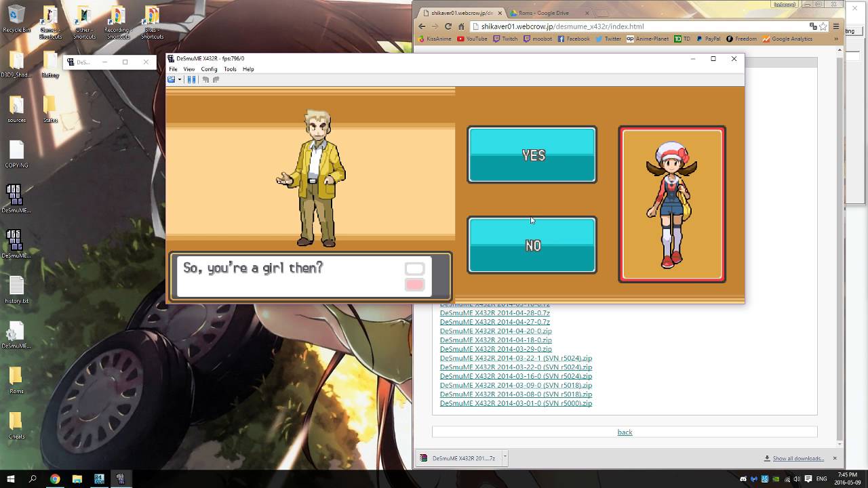Close the Chrome downloads bar
This screenshot has width=868, height=488.
(835, 458)
